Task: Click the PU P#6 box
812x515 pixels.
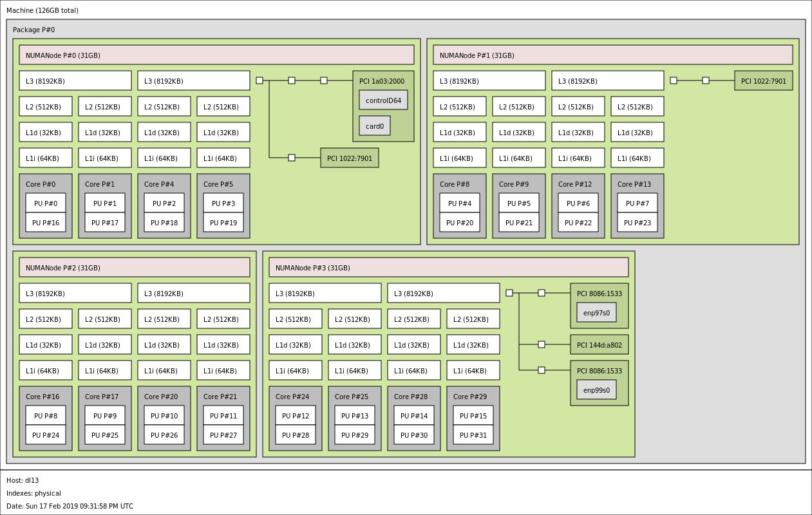Action: [578, 203]
